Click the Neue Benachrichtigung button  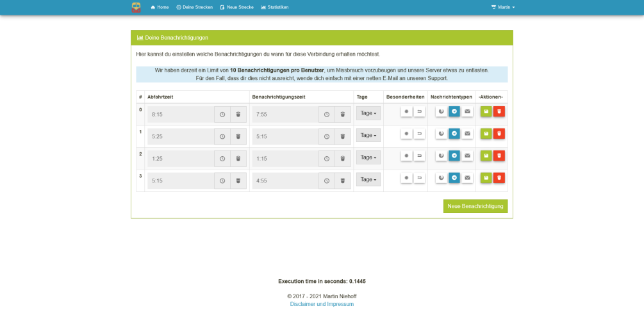click(475, 206)
